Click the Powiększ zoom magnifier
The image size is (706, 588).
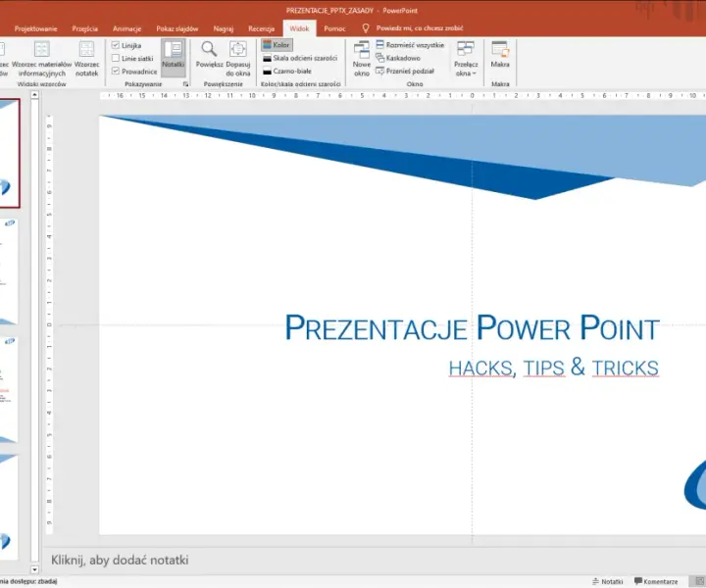click(x=209, y=55)
